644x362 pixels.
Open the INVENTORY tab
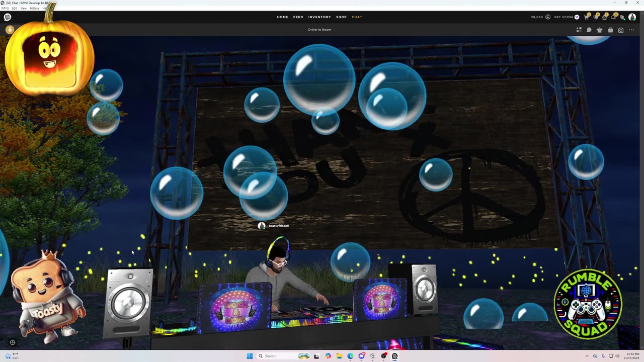tap(319, 17)
